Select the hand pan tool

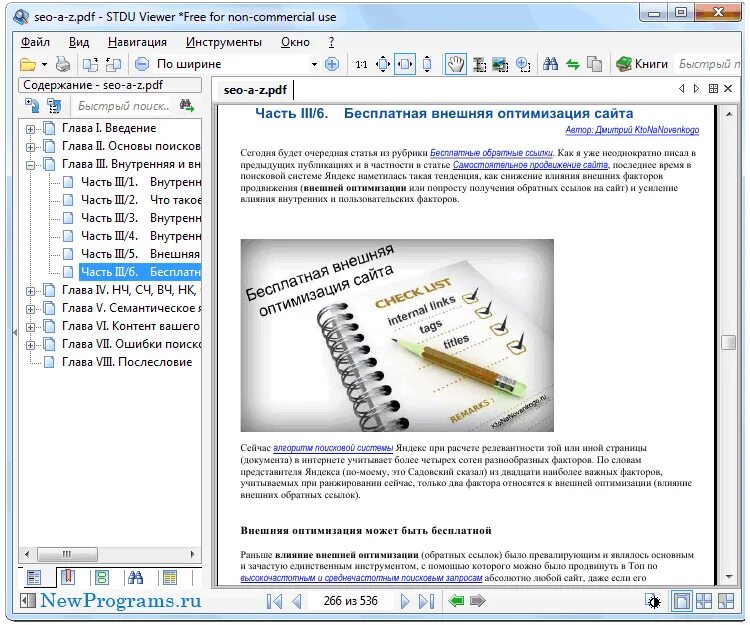455,64
